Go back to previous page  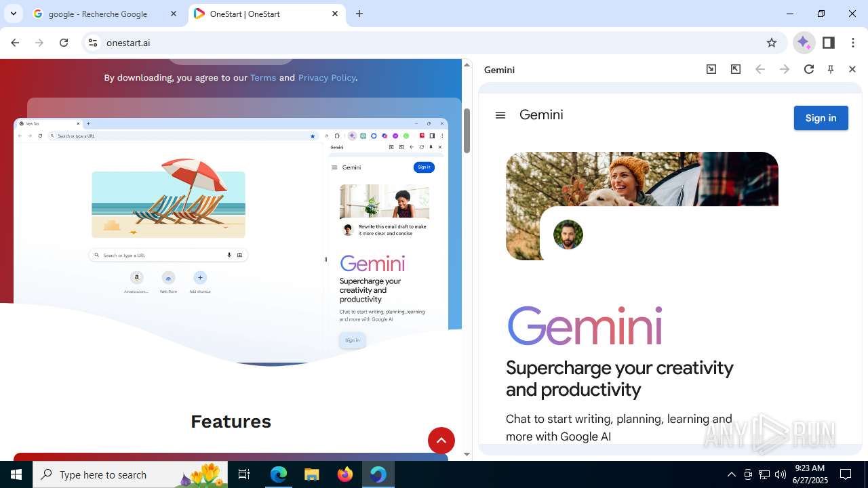coord(15,43)
